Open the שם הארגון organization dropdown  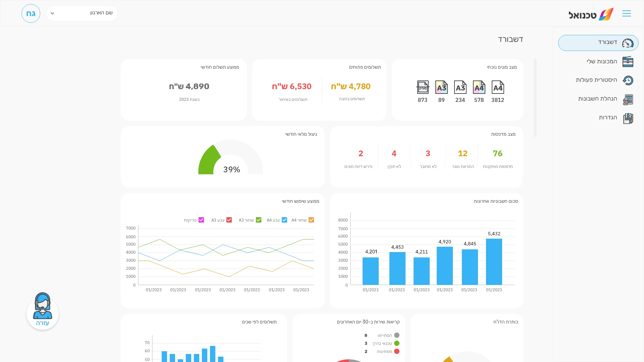[82, 13]
